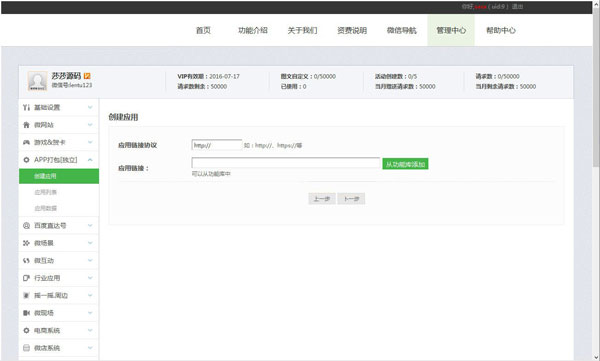Collapse the APP打包[独立] section chevron
This screenshot has width=600, height=361.
point(90,160)
